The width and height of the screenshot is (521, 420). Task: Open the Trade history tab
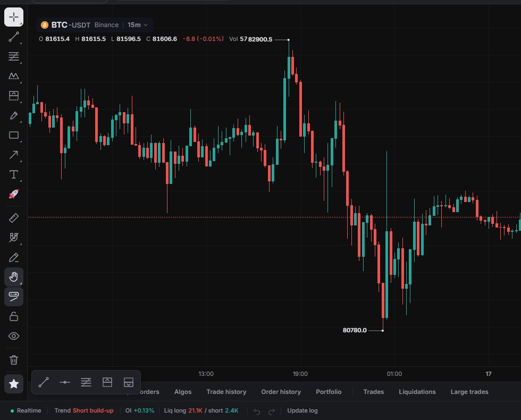(226, 392)
